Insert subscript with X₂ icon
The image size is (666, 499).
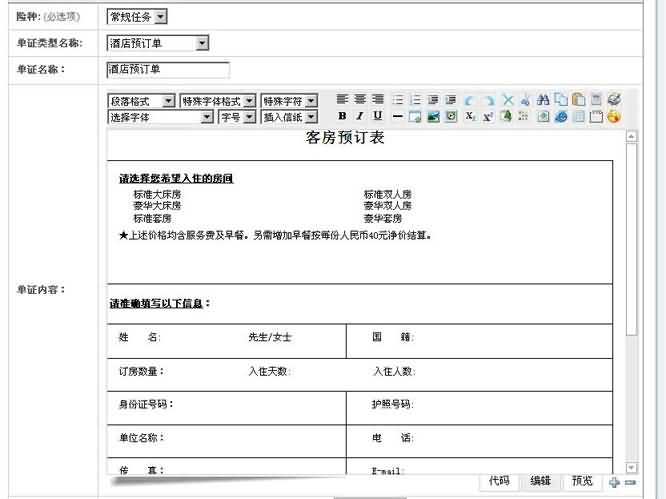click(x=471, y=117)
